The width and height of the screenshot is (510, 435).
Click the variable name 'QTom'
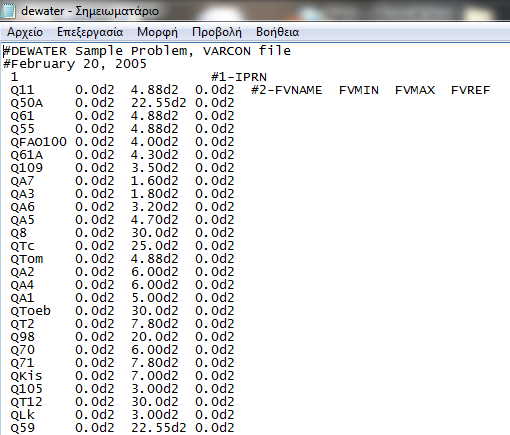[x=27, y=259]
